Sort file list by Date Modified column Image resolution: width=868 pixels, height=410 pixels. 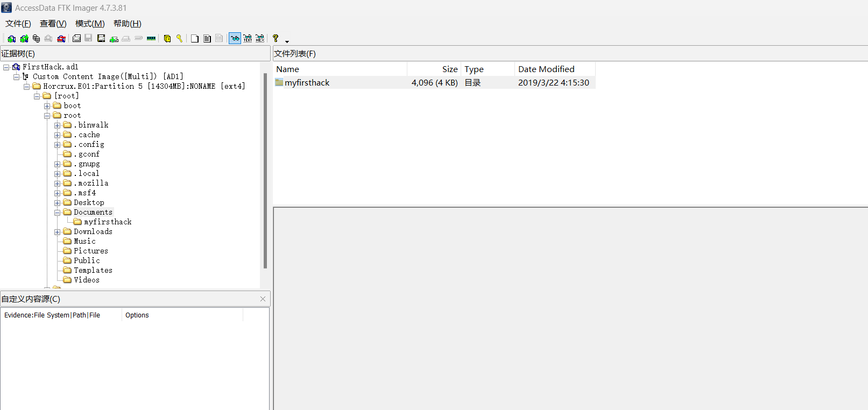555,69
